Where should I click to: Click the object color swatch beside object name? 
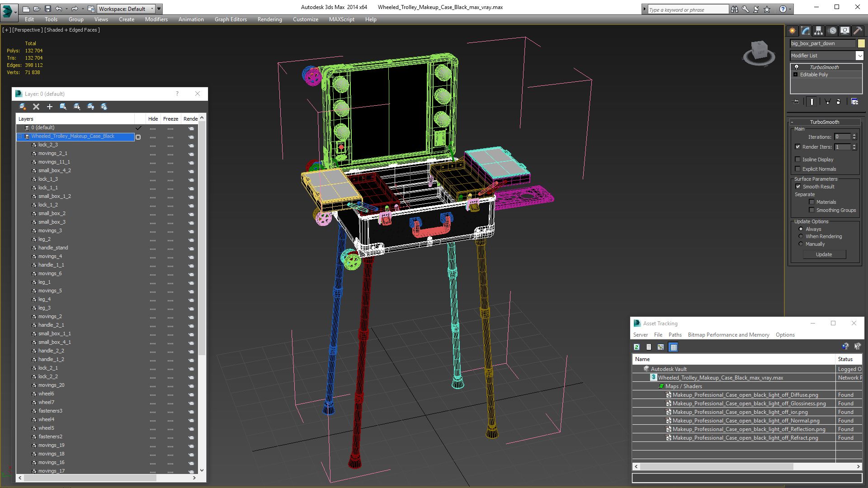coord(861,43)
